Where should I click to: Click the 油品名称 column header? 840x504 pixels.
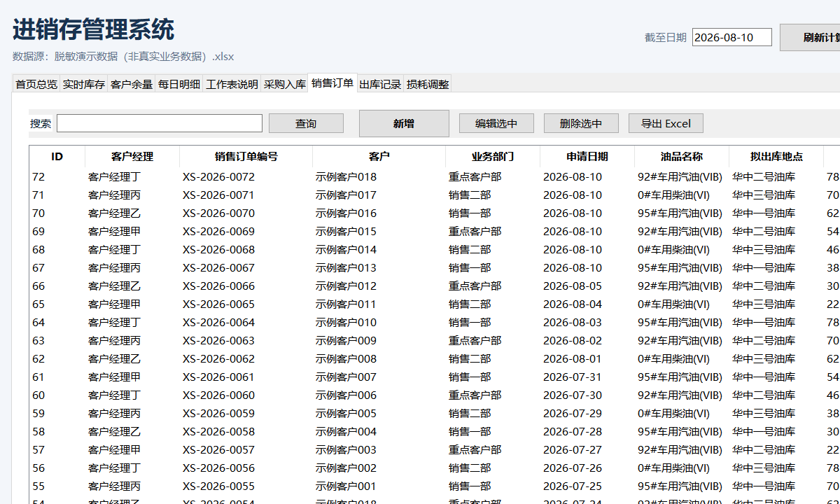pyautogui.click(x=682, y=157)
